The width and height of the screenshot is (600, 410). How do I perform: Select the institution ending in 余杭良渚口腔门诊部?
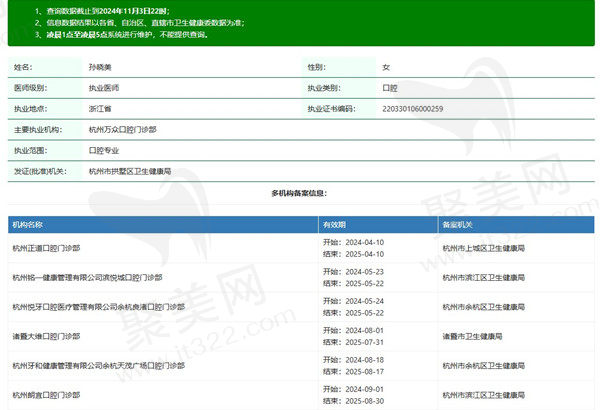click(x=99, y=307)
